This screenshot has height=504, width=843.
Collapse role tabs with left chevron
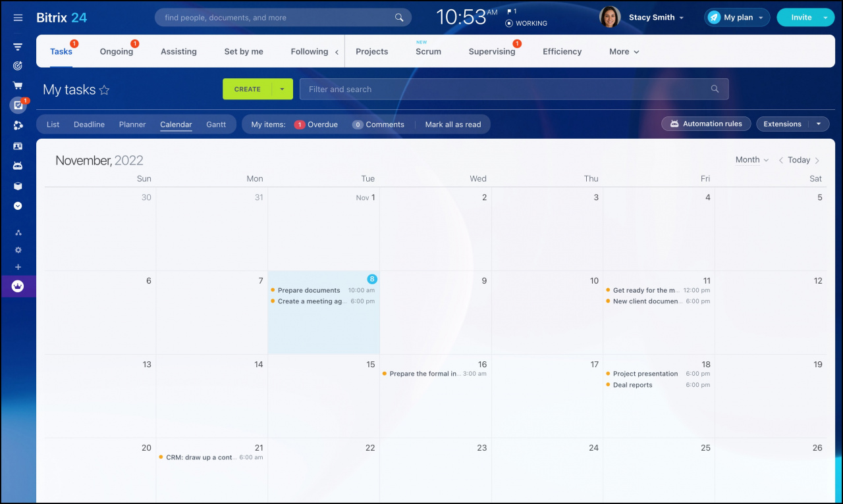[337, 52]
